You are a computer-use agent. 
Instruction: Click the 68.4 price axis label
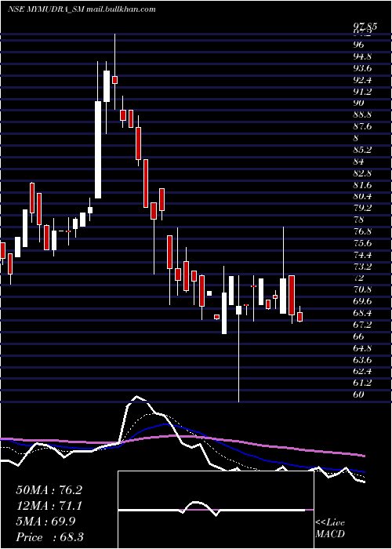coord(362,313)
